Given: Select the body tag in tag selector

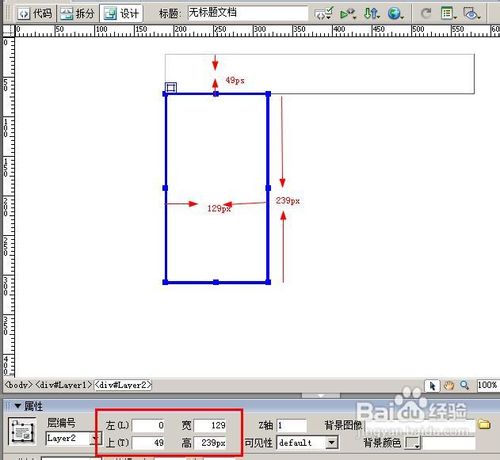Looking at the screenshot, I should (19, 385).
